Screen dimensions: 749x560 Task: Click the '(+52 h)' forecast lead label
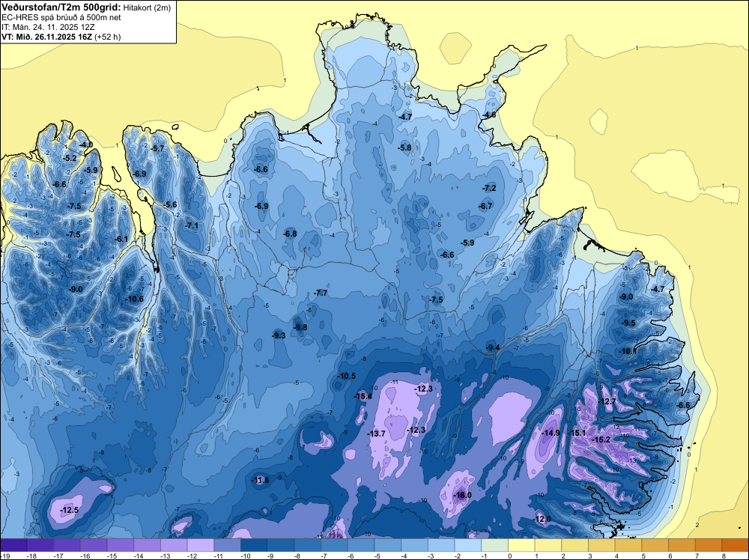pos(107,37)
